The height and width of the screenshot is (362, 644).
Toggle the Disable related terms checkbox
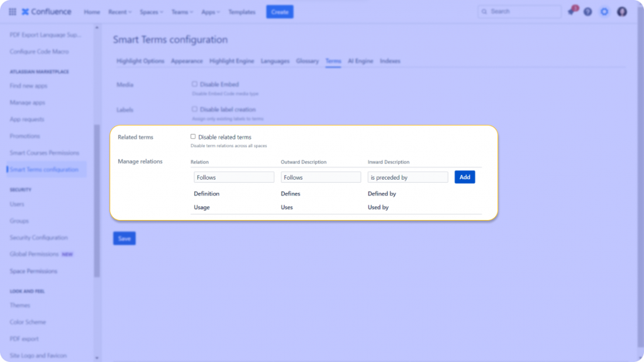click(x=193, y=137)
